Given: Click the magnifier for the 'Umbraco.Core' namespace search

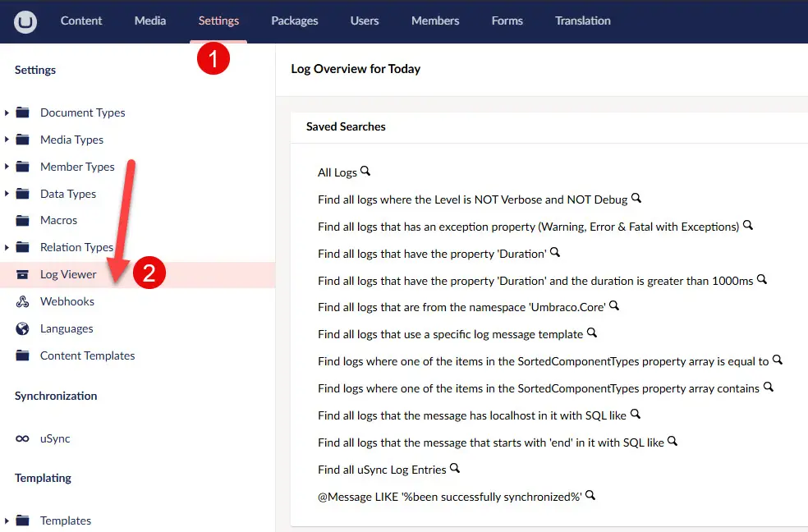Looking at the screenshot, I should tap(613, 305).
